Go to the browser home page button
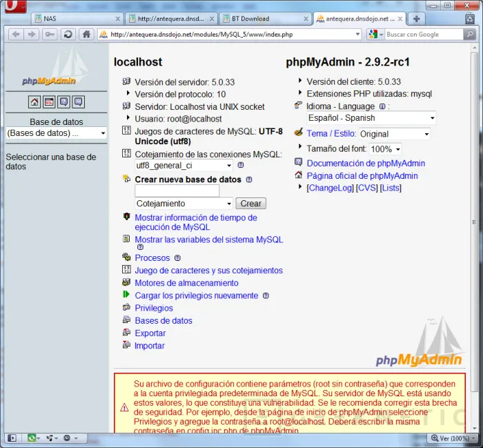This screenshot has height=448, width=483. tap(86, 35)
